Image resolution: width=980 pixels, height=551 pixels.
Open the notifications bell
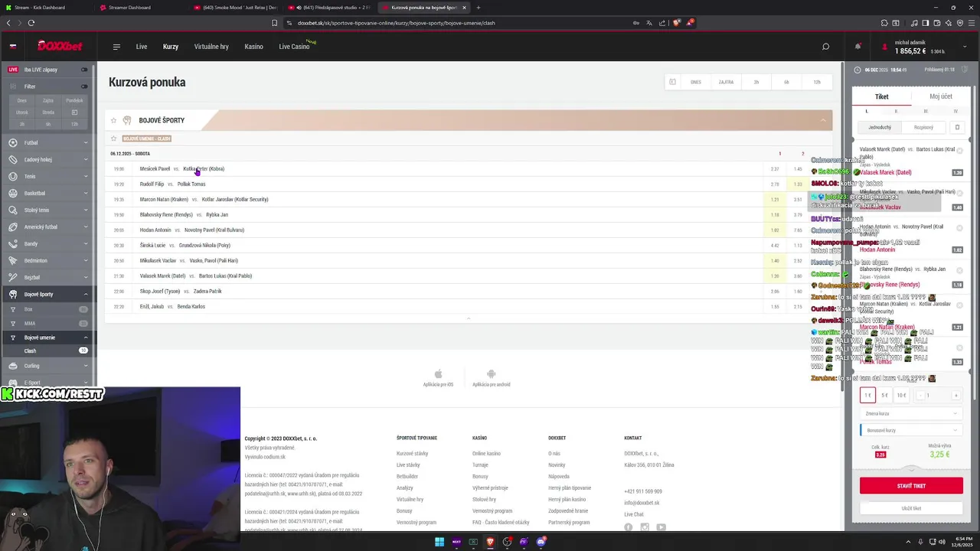click(857, 47)
